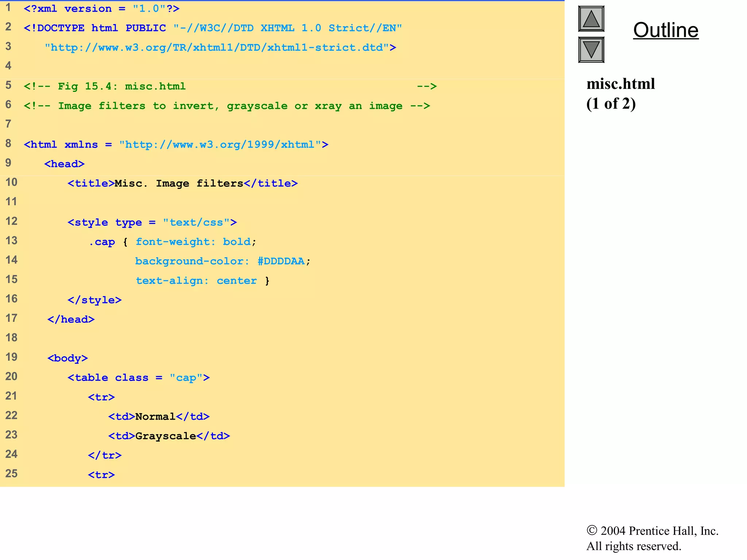Click the DOCTYPE declaration line

click(x=213, y=28)
